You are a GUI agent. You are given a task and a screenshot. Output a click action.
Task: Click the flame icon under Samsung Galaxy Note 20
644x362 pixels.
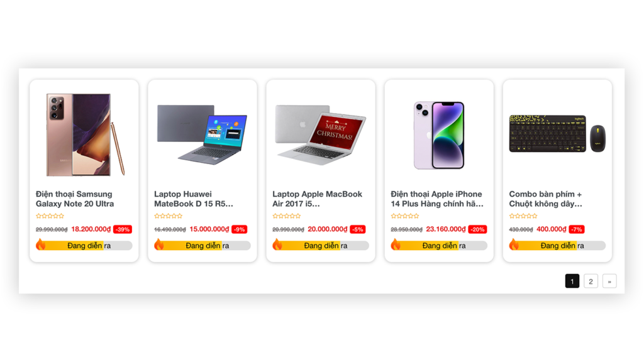41,244
